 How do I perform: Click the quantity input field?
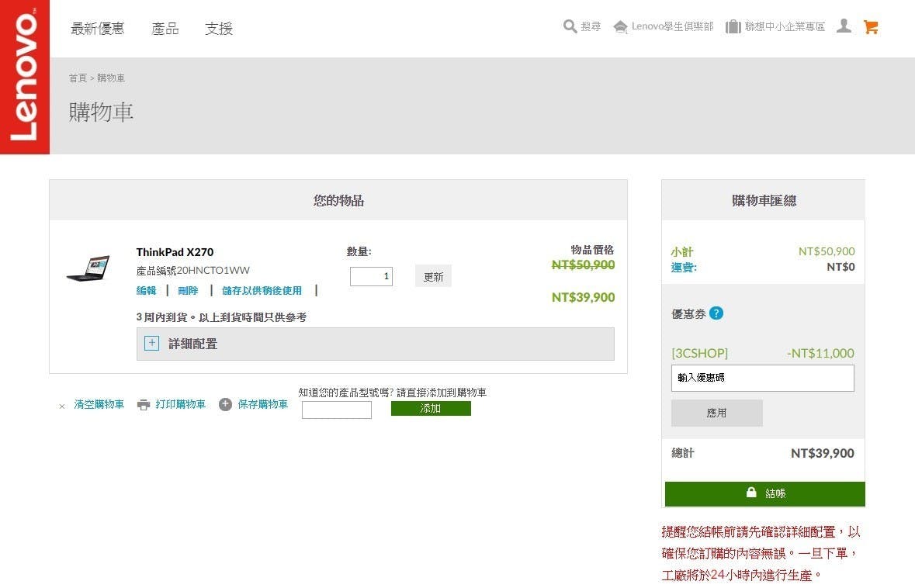[x=371, y=276]
